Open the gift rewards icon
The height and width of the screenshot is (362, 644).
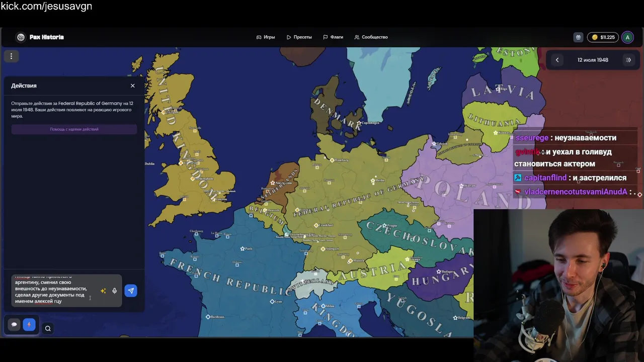pos(578,37)
